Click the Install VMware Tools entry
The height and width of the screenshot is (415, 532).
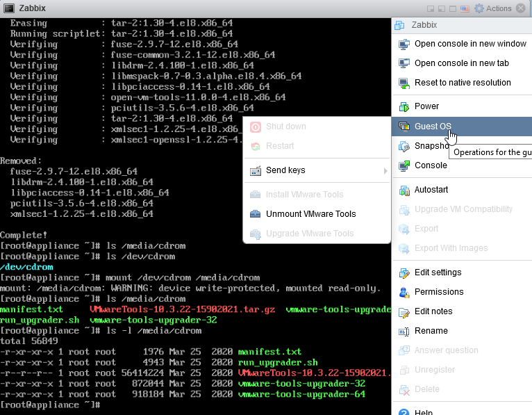[x=304, y=194]
